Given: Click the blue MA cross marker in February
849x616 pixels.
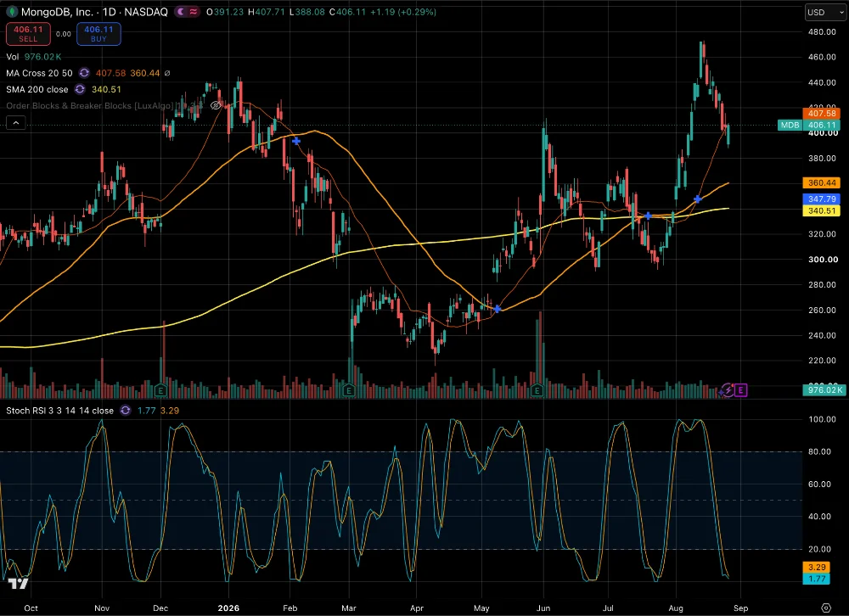Looking at the screenshot, I should tap(296, 142).
